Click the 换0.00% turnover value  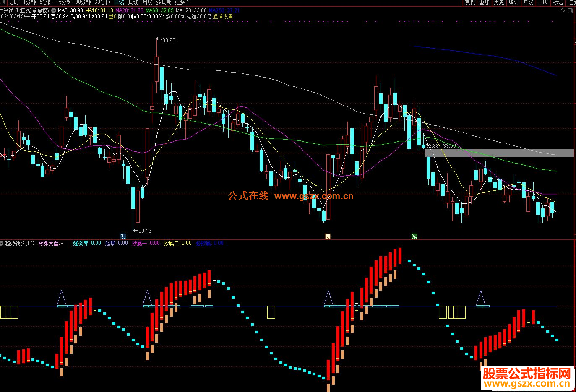pyautogui.click(x=175, y=16)
